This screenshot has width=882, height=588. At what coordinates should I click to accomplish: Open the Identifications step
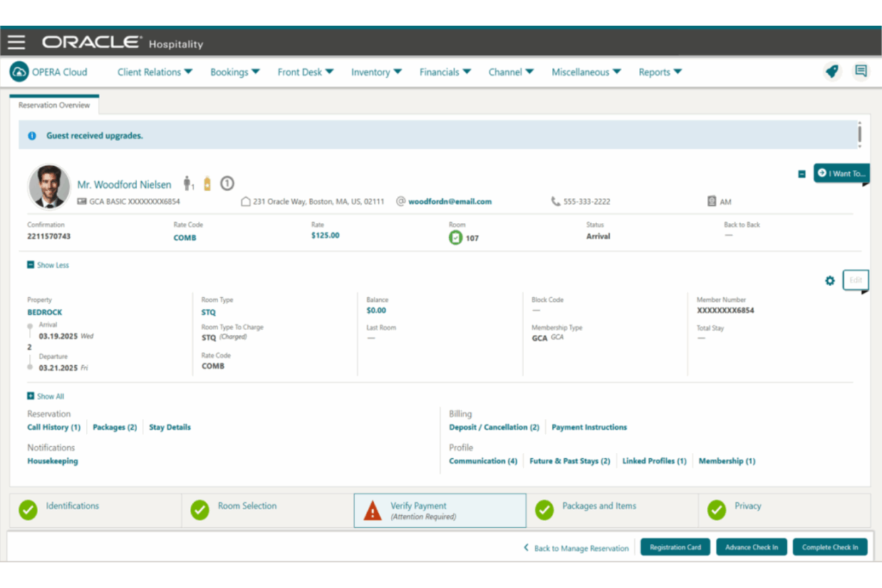95,511
